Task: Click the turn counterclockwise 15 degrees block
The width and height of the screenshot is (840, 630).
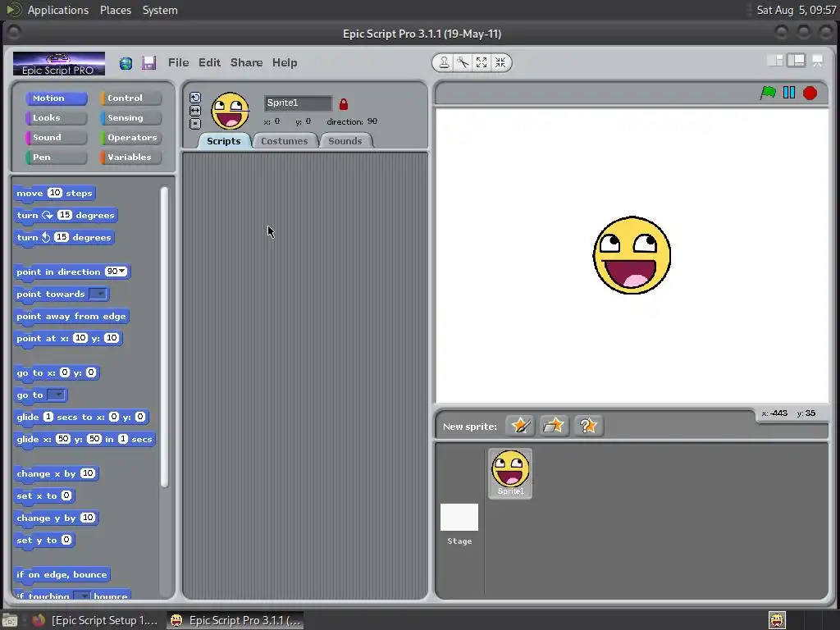Action: pyautogui.click(x=64, y=237)
